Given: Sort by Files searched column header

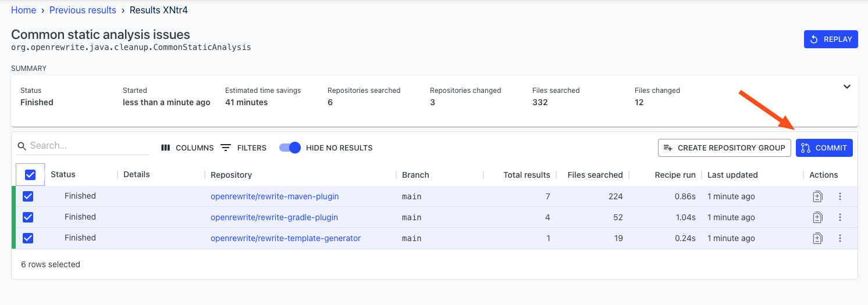Looking at the screenshot, I should click(595, 175).
